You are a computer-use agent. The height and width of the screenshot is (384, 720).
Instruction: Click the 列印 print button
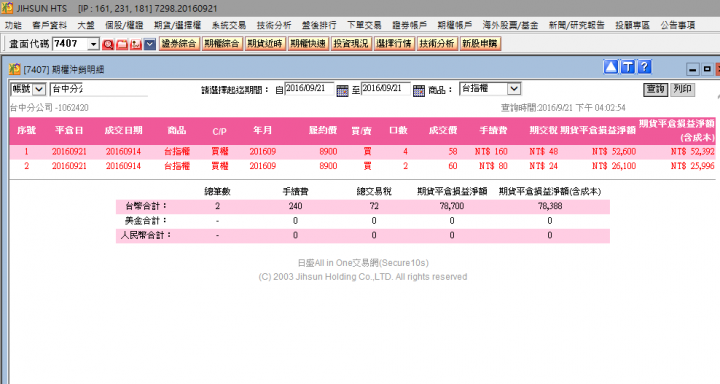click(x=682, y=89)
